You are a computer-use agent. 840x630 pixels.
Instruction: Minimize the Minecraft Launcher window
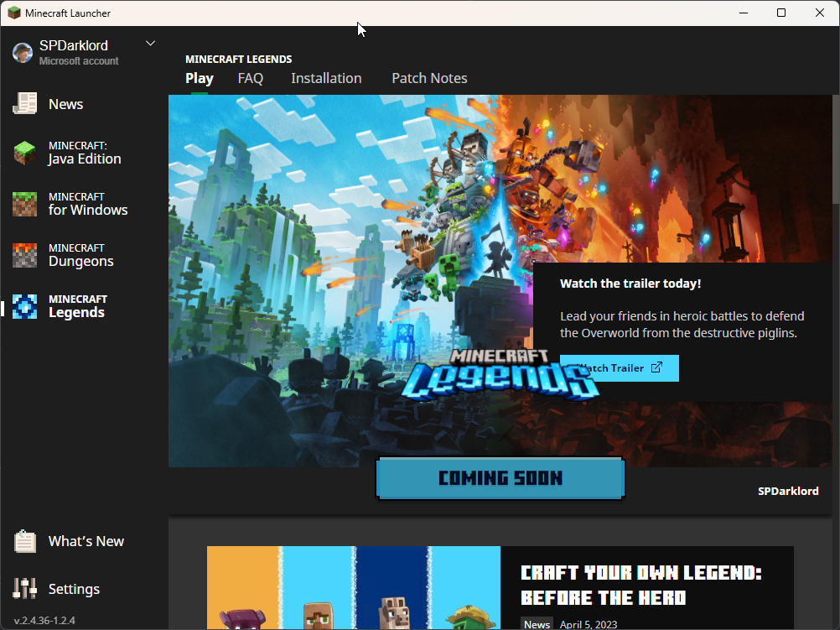point(744,13)
